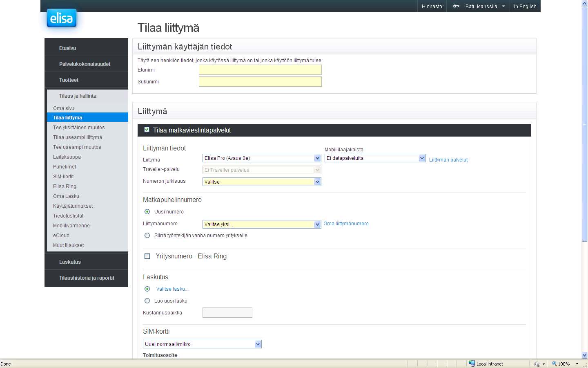Image resolution: width=588 pixels, height=368 pixels.
Task: Switch language with In English link
Action: tap(525, 6)
